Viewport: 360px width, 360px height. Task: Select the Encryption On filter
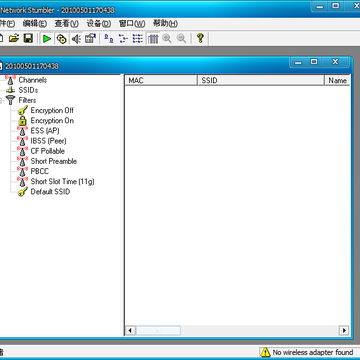52,120
